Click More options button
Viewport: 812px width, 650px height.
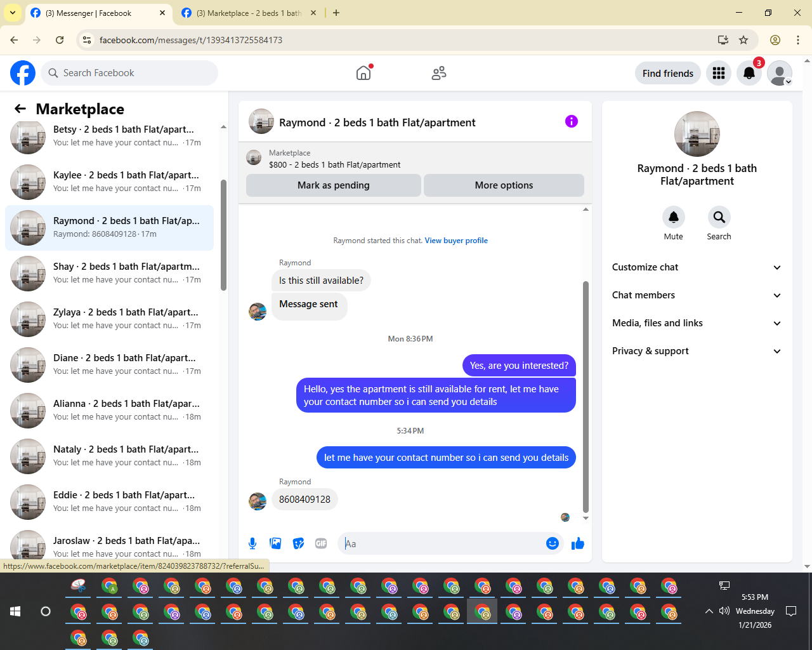[x=504, y=185]
